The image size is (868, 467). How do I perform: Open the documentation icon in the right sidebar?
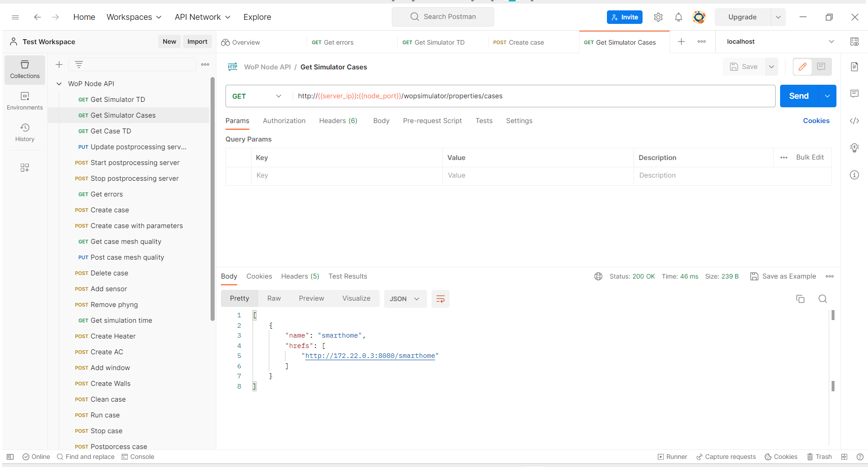click(854, 67)
